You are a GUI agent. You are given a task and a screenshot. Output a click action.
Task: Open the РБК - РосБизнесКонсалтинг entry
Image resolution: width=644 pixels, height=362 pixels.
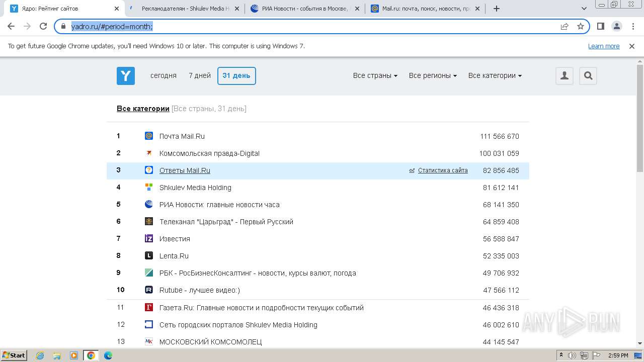tap(258, 273)
